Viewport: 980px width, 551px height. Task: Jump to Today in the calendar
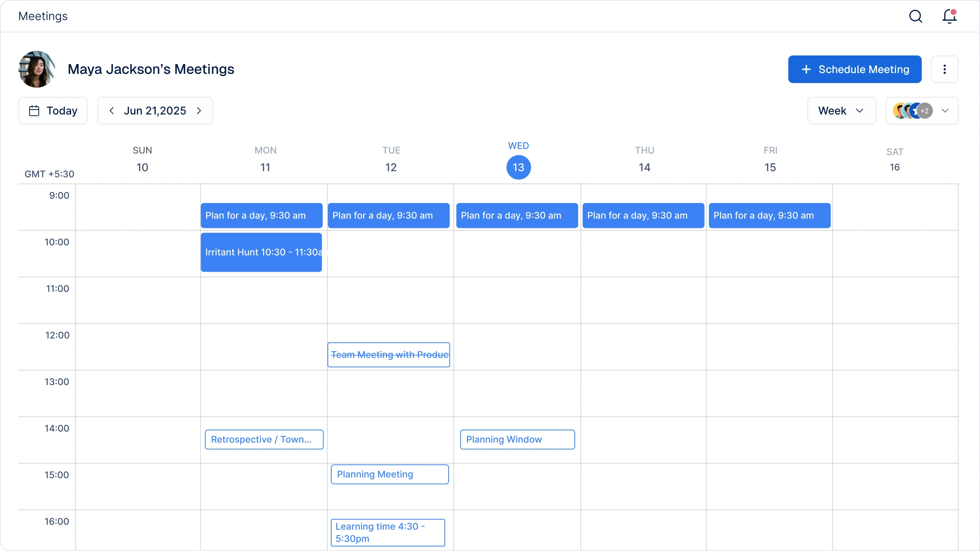coord(53,111)
